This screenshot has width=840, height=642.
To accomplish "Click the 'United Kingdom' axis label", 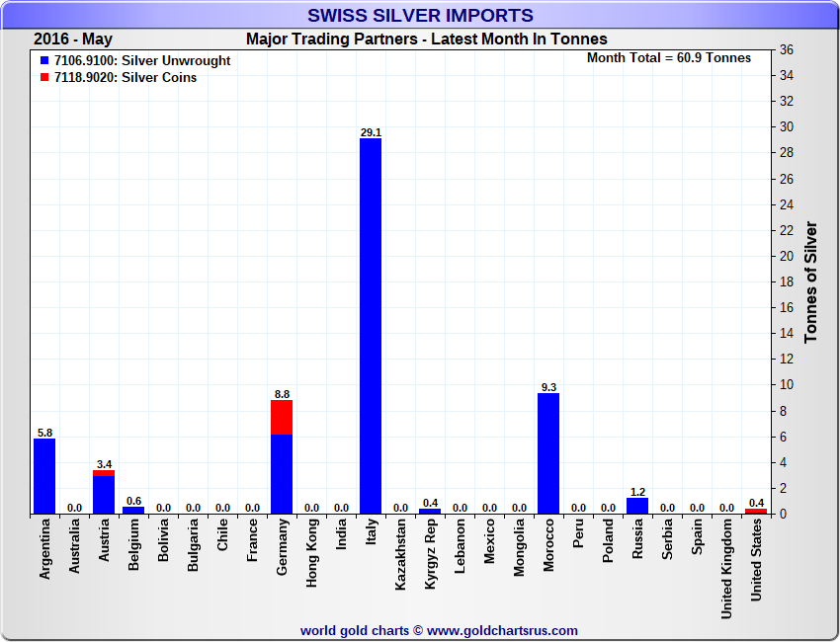I will [726, 569].
